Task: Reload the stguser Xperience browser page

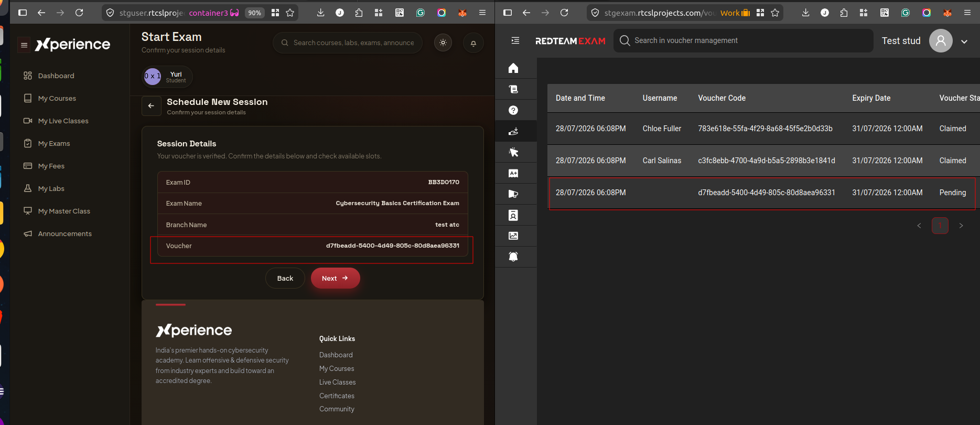Action: (79, 13)
